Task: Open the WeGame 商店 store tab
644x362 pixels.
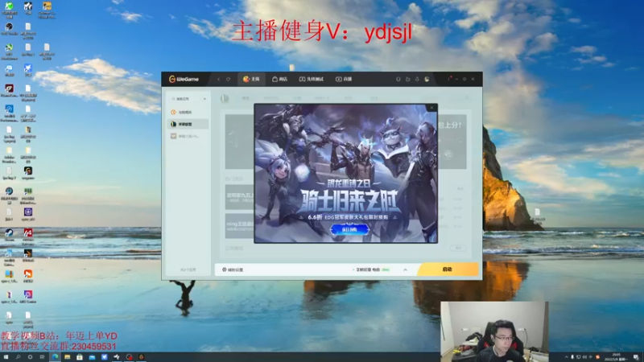Action: coord(279,79)
